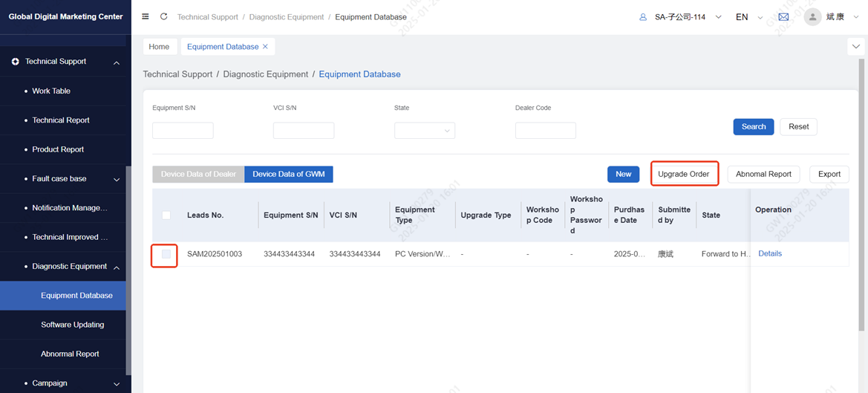Close the Equipment Database tab

(266, 47)
